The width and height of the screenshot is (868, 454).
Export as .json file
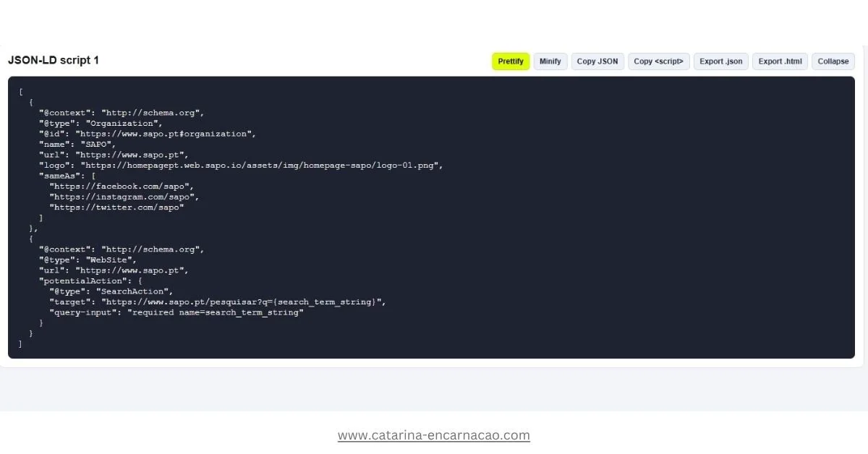(x=721, y=61)
